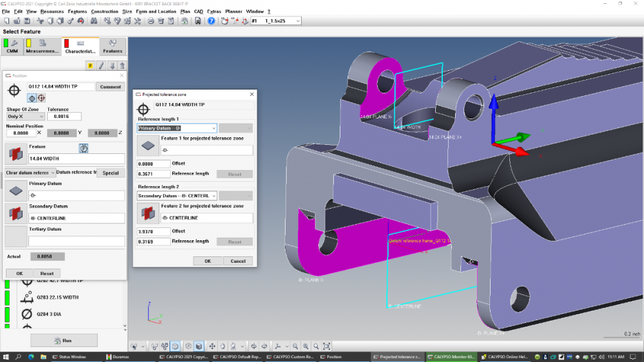The width and height of the screenshot is (644, 362).
Task: Toggle the second position crosshair button
Action: tap(41, 98)
